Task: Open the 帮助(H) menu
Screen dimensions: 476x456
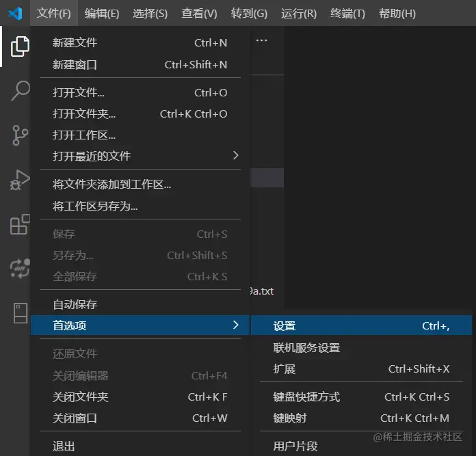Action: pos(397,14)
